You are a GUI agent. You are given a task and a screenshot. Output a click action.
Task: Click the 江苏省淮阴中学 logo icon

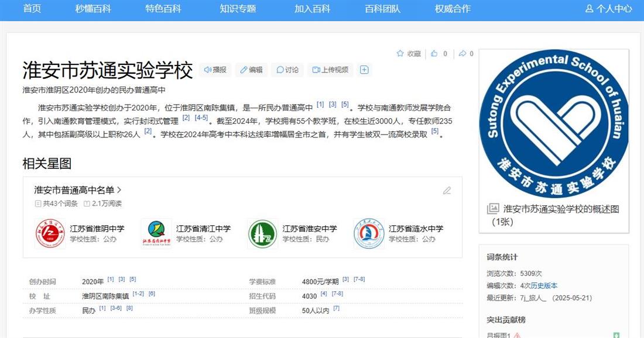[x=50, y=233]
